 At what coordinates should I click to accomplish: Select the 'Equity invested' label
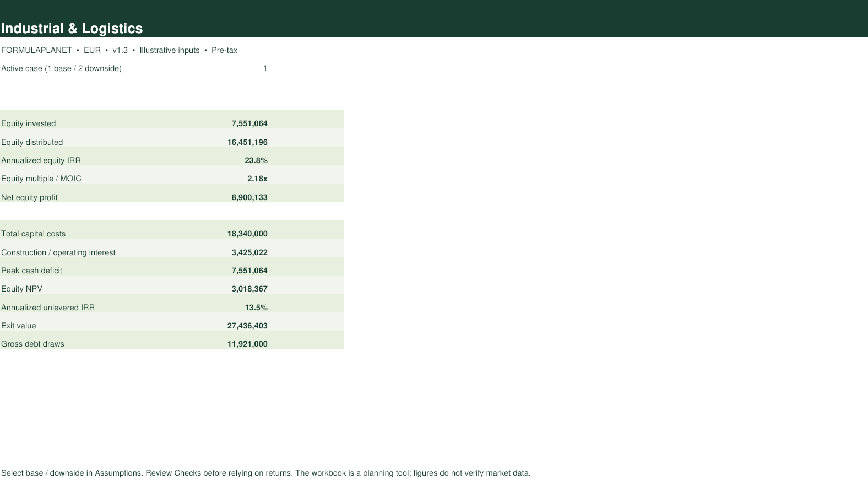[x=28, y=123]
